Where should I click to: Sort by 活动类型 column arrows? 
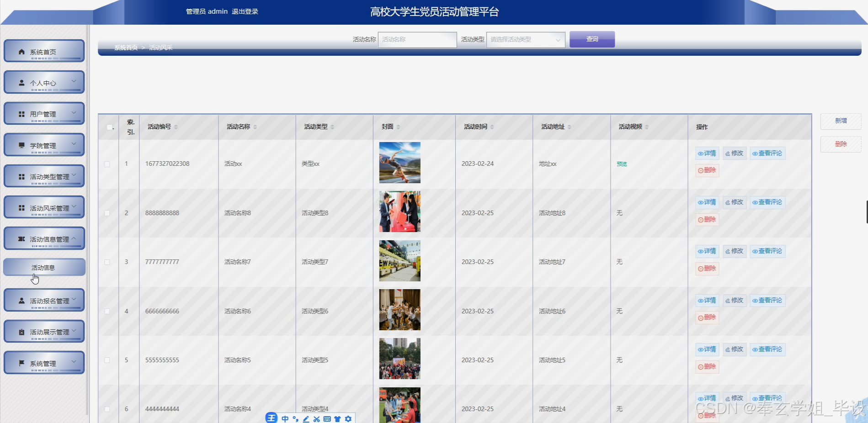(332, 127)
